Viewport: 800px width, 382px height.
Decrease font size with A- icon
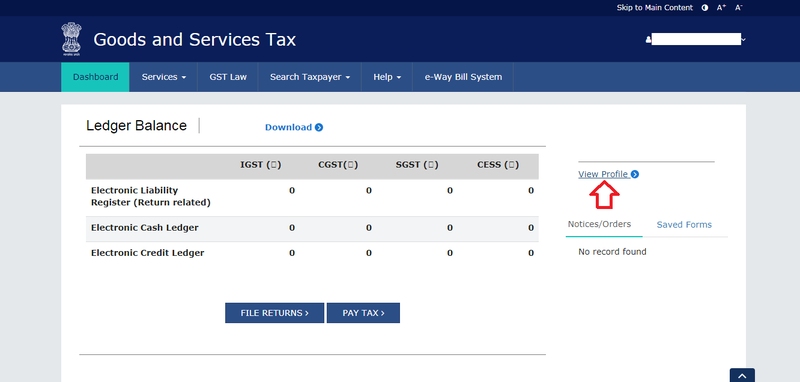tap(738, 8)
